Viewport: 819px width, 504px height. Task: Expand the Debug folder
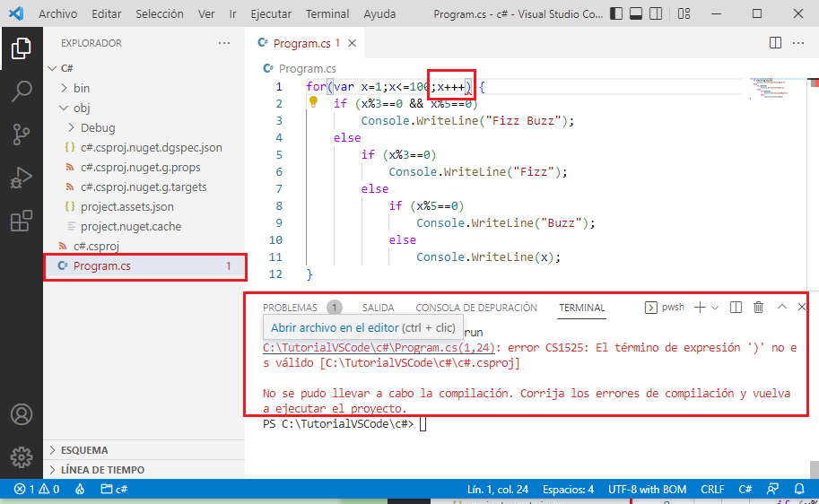(144, 127)
